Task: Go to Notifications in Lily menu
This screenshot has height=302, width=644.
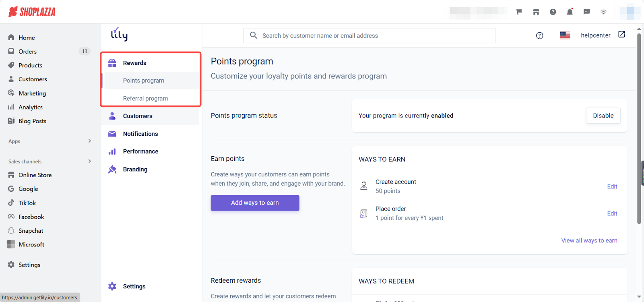Action: (x=140, y=134)
